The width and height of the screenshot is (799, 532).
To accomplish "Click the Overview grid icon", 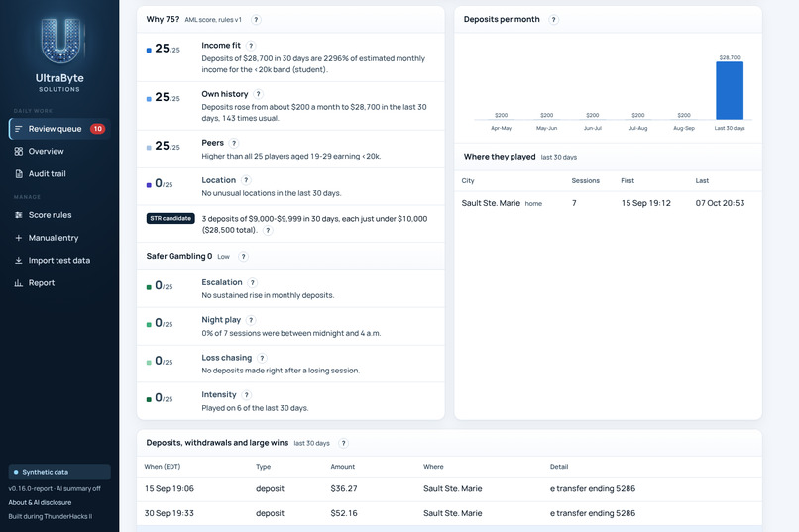I will (x=19, y=152).
